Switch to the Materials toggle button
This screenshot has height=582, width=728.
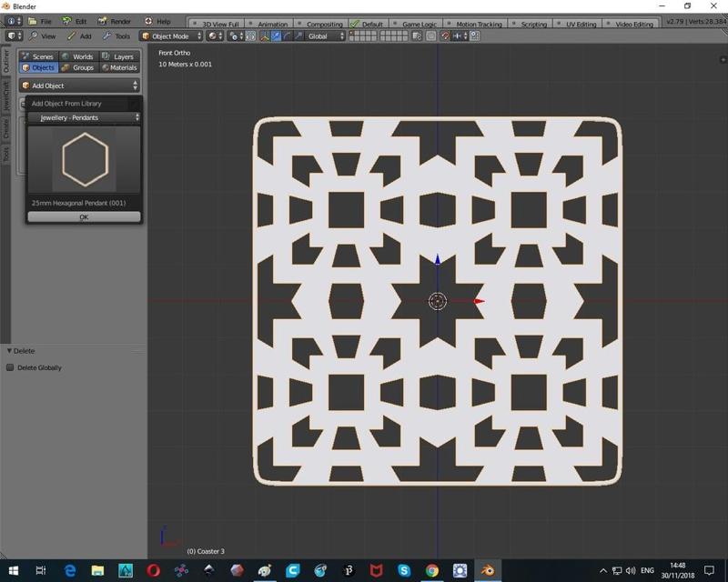(x=119, y=67)
